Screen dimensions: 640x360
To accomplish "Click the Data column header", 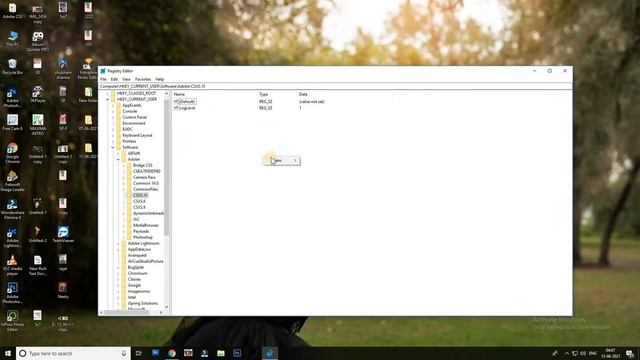I will 303,94.
